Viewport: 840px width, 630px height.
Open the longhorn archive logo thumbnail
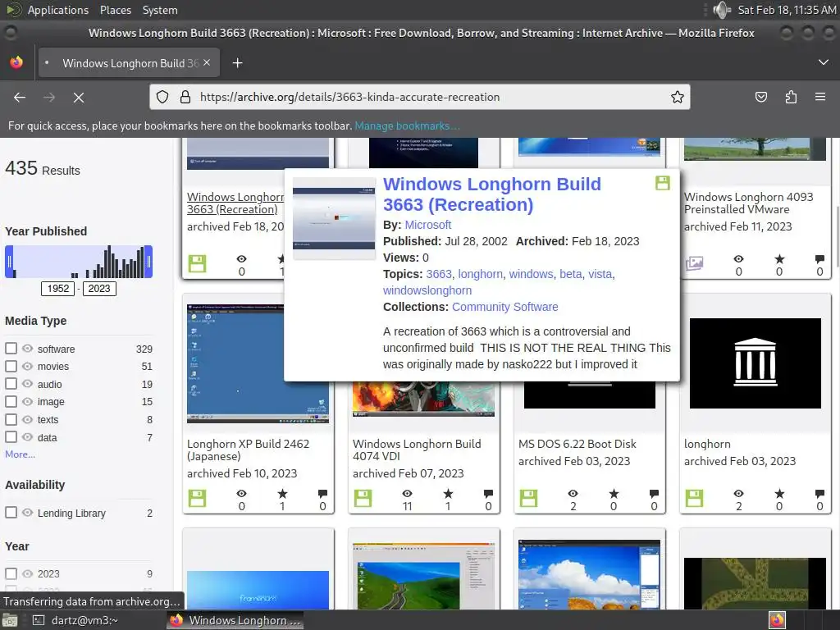756,363
